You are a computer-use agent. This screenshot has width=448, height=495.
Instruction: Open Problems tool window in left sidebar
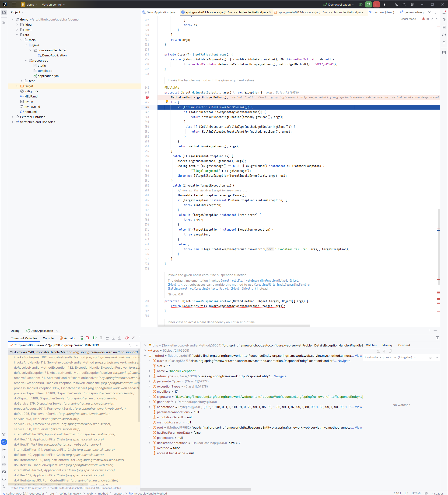(x=4, y=479)
